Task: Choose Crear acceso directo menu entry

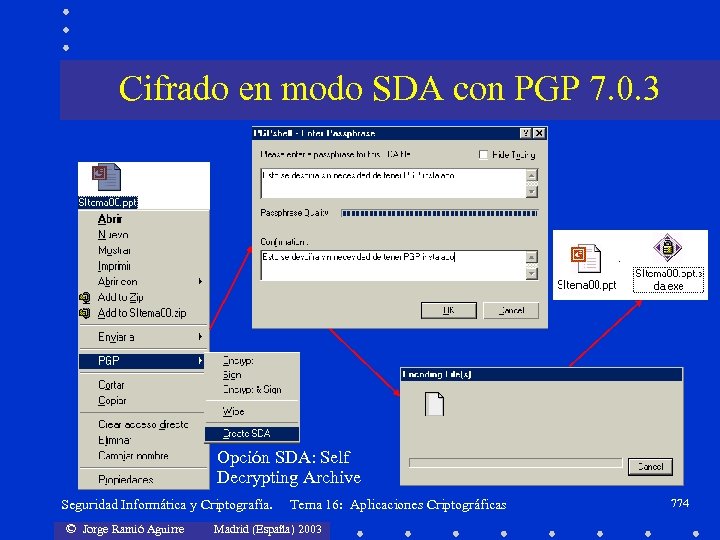Action: tap(143, 424)
